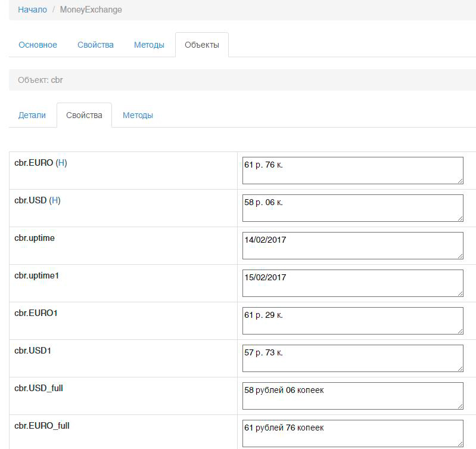Click the cbr.EURO value field
Screen dimensions: 476x449
point(352,171)
